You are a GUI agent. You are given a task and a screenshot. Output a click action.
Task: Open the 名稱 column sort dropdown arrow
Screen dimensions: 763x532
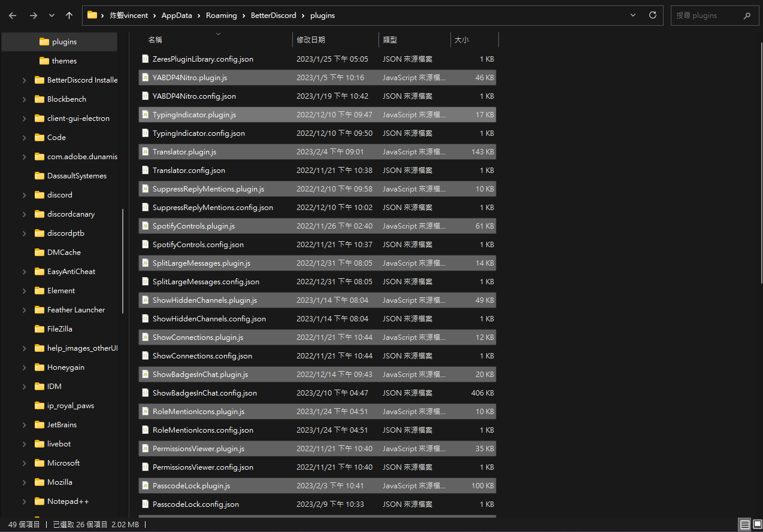(x=219, y=35)
